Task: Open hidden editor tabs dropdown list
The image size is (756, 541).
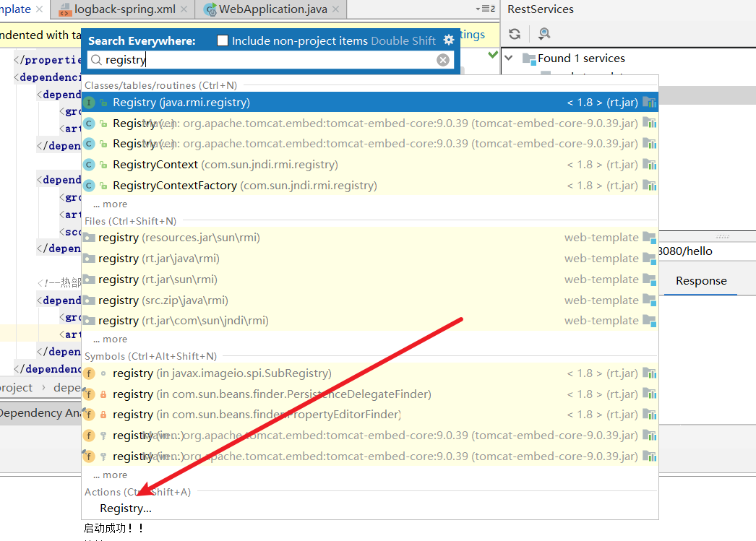Action: tap(485, 9)
